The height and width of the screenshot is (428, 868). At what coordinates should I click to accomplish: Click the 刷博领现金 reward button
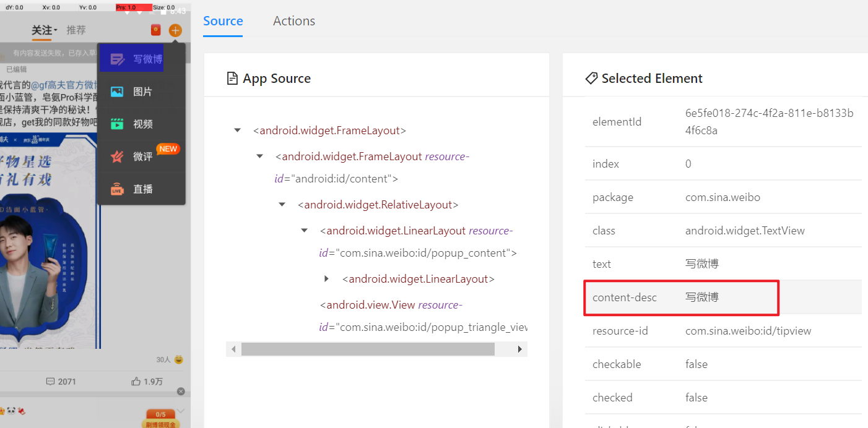pos(161,424)
